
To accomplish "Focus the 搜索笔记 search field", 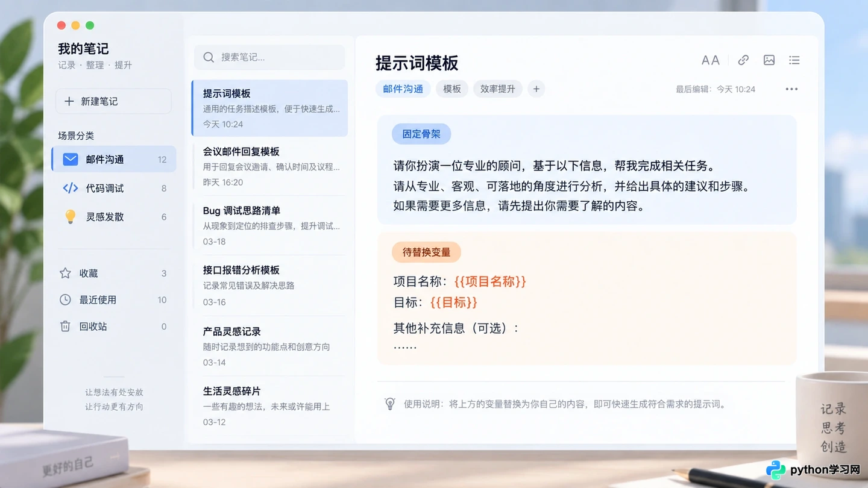I will (x=269, y=57).
